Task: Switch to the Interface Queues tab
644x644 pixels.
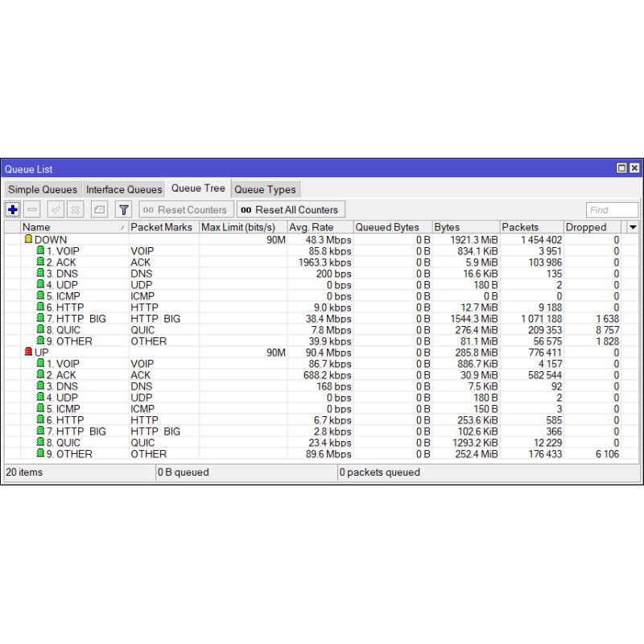Action: coord(124,190)
